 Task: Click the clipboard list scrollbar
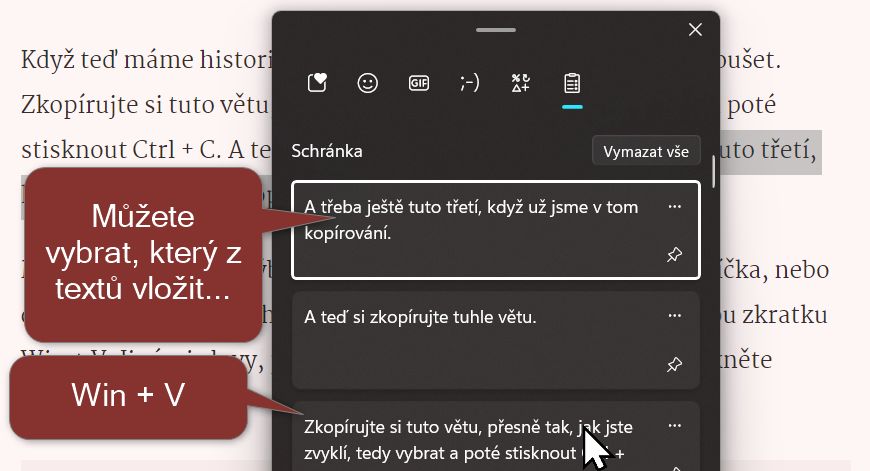[713, 172]
